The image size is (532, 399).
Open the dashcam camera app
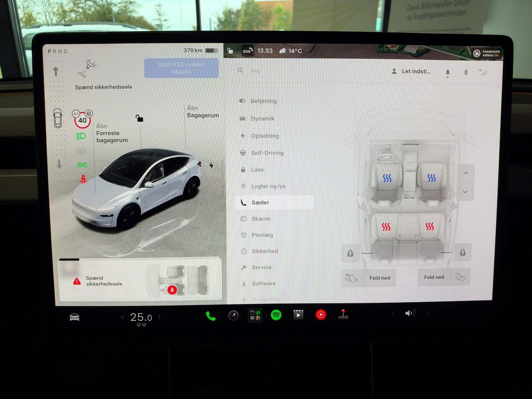coord(233,315)
